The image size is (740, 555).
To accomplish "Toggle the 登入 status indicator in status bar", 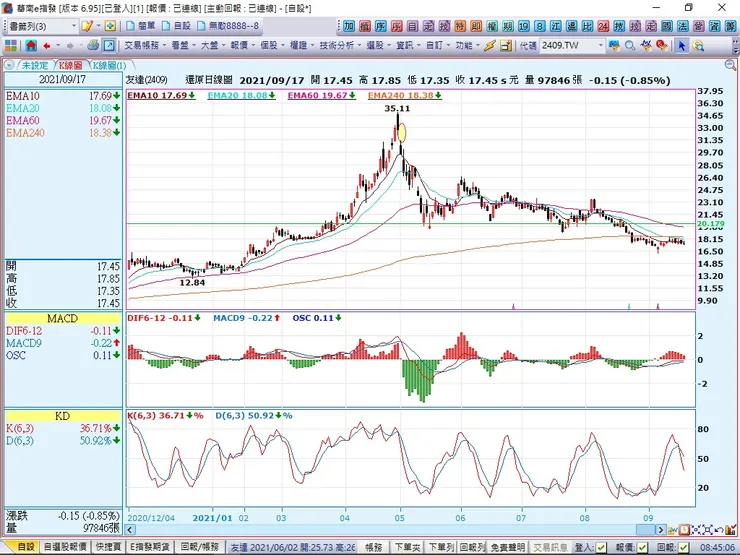I will (600, 547).
